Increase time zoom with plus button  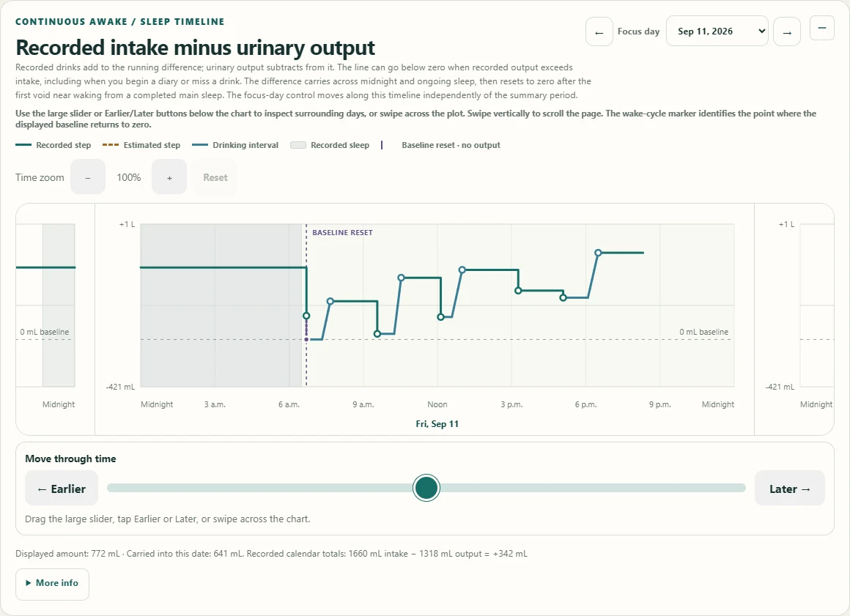tap(169, 177)
